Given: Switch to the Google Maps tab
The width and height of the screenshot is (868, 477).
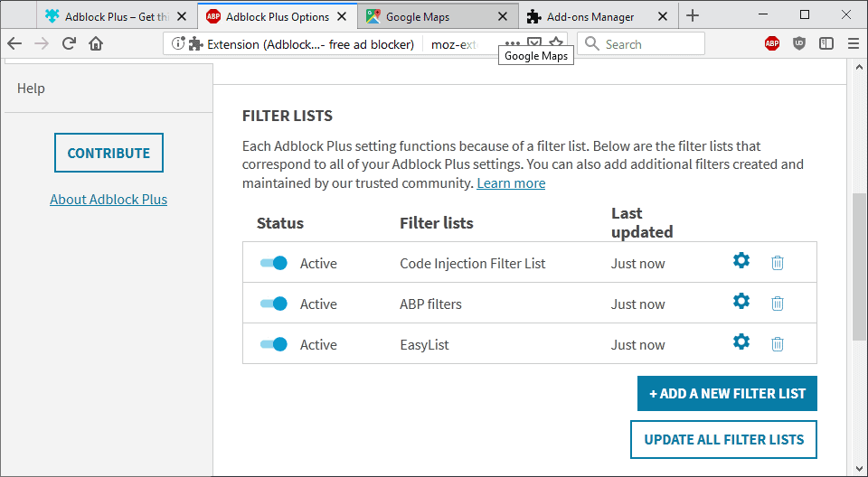Looking at the screenshot, I should (438, 16).
